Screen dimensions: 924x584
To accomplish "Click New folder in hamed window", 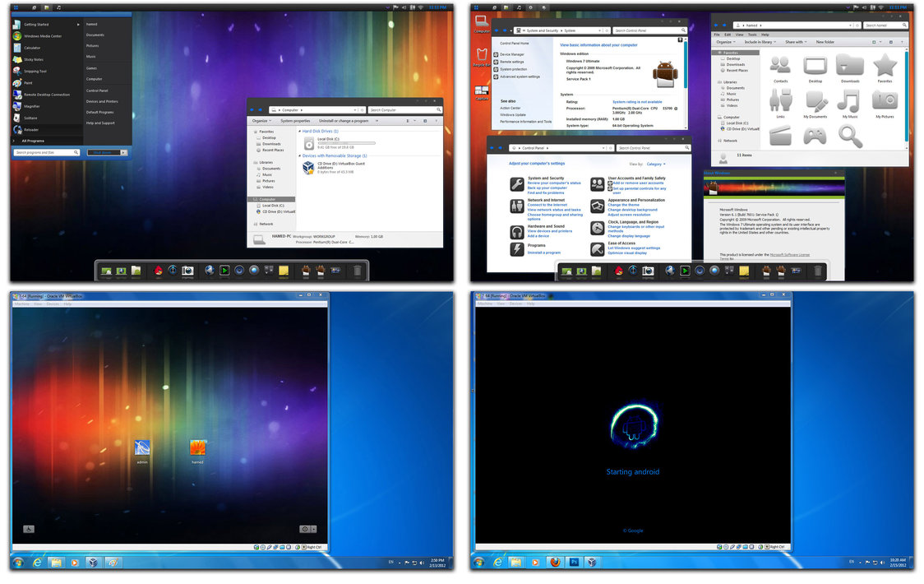I will [825, 43].
